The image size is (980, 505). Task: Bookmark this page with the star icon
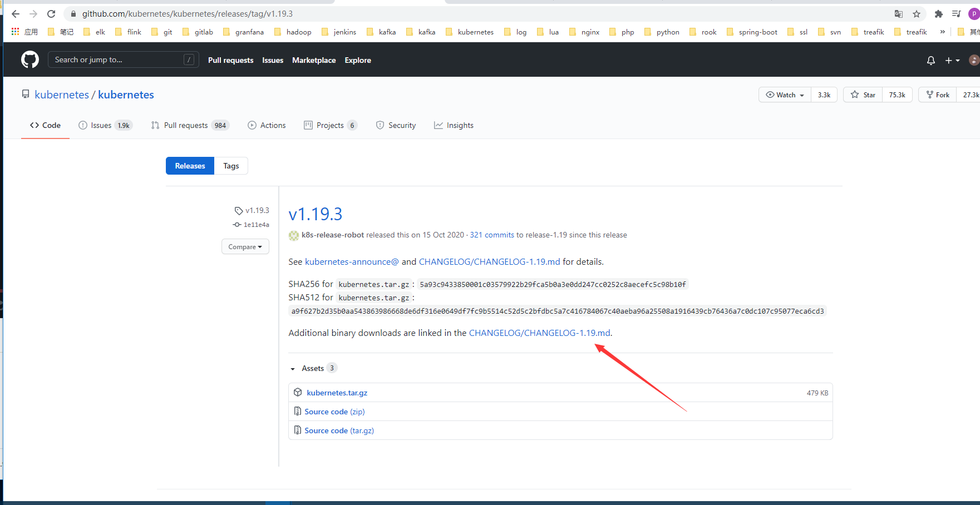point(917,14)
